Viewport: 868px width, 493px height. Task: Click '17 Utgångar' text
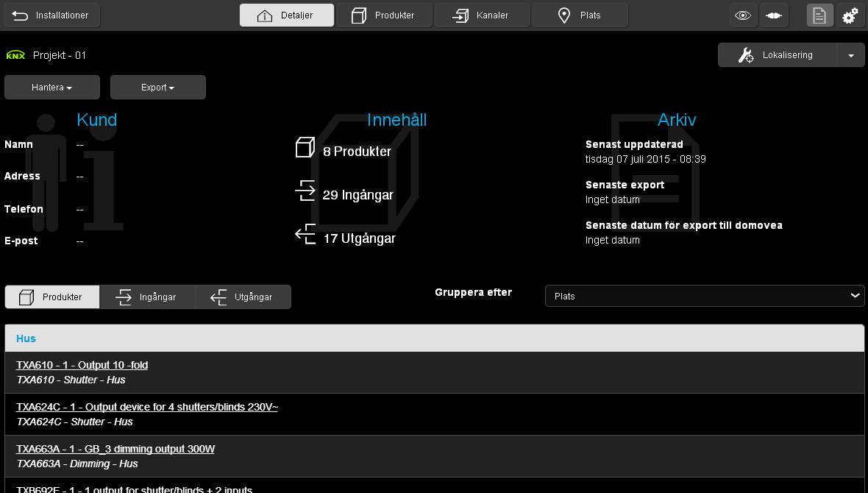tap(359, 238)
